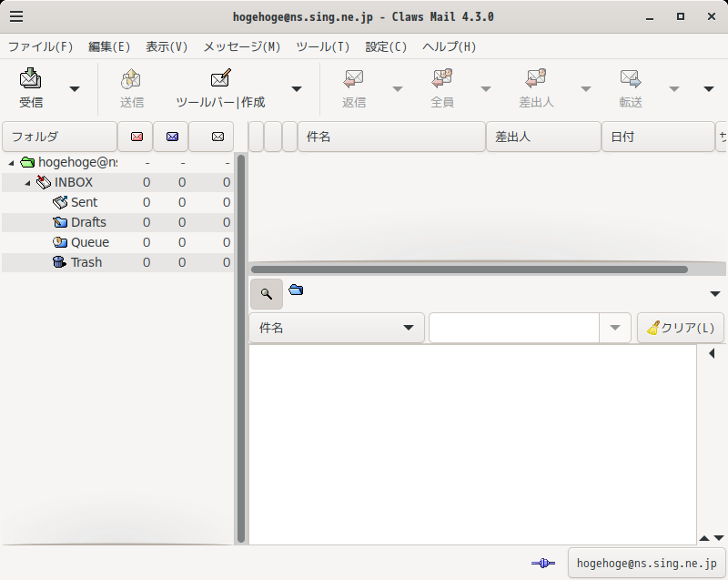Click the Queue folder clock icon
Image resolution: width=728 pixels, height=580 pixels.
(60, 242)
